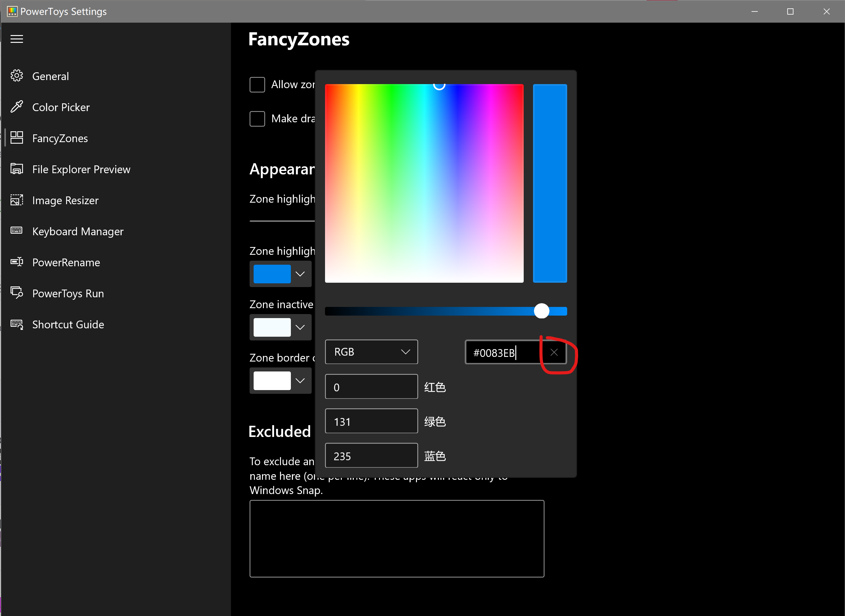Select PowerRename in the sidebar
This screenshot has width=845, height=616.
(66, 262)
